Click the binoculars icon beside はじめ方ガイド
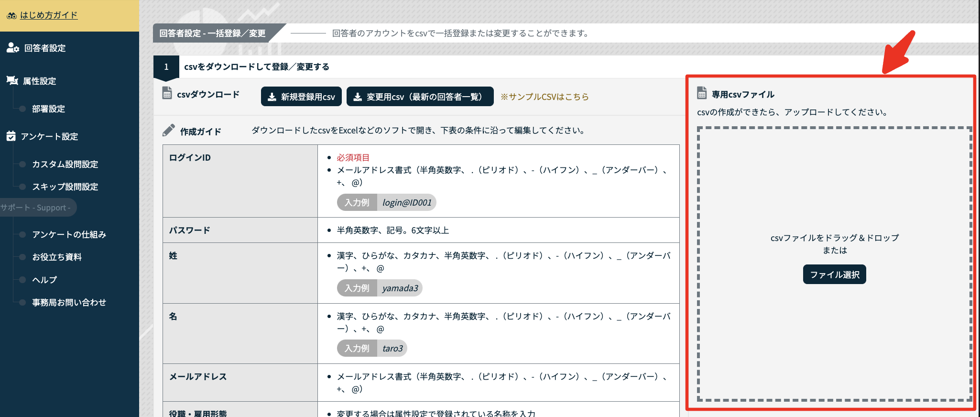Viewport: 980px width, 417px height. [x=11, y=16]
